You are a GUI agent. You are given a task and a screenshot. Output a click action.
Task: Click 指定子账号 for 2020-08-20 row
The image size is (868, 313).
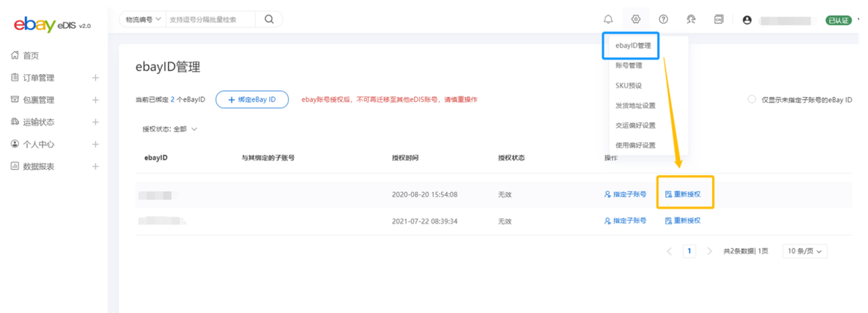(625, 194)
